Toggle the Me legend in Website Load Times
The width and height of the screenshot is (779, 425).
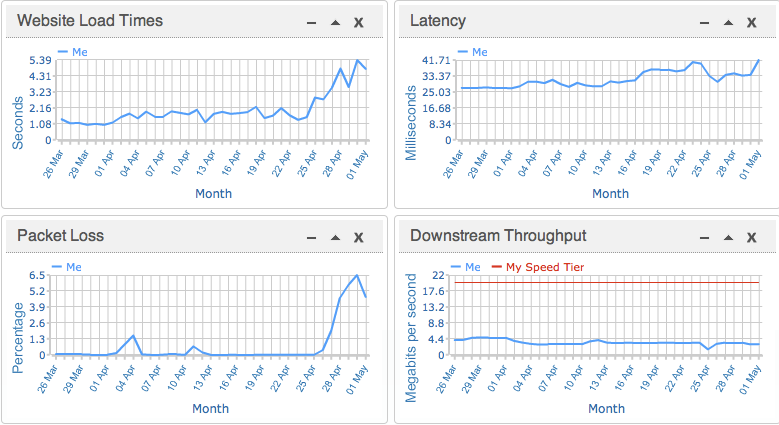(x=73, y=52)
